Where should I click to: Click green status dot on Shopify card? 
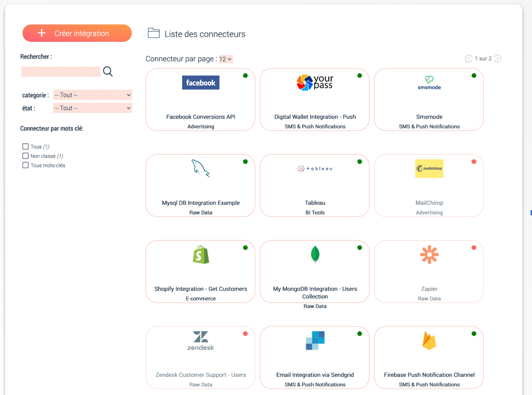(245, 248)
